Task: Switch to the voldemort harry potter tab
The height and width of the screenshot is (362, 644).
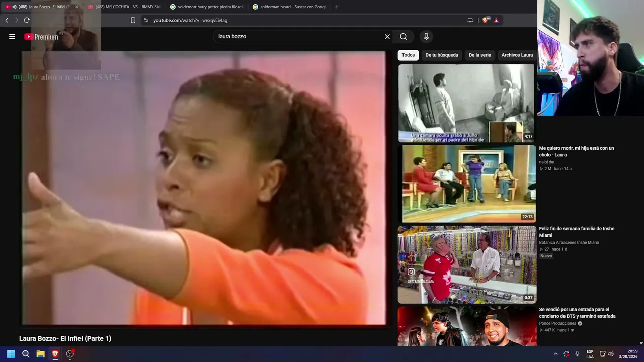Action: coord(206,7)
